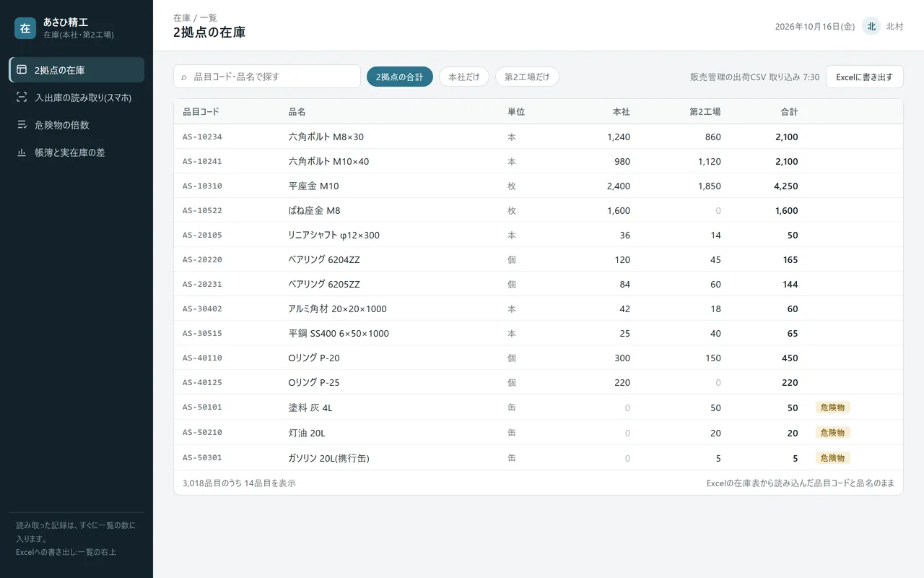Click the 危険物 badge on 塗料 灰 4L row

[833, 407]
